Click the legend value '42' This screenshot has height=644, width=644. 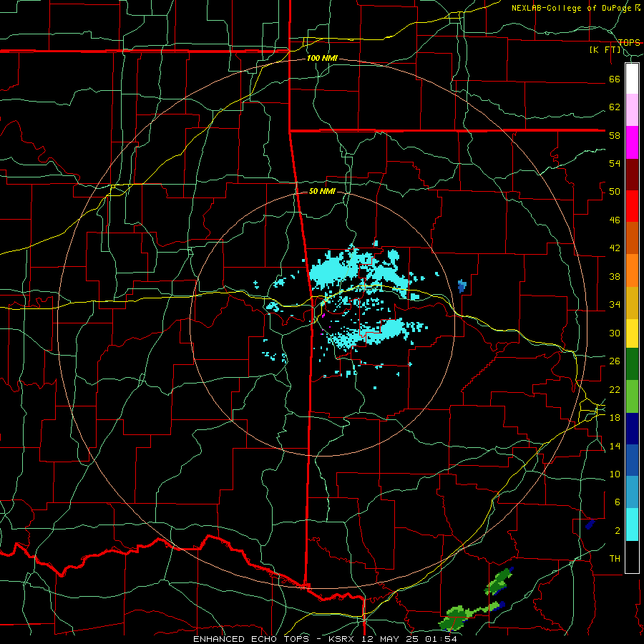point(615,248)
